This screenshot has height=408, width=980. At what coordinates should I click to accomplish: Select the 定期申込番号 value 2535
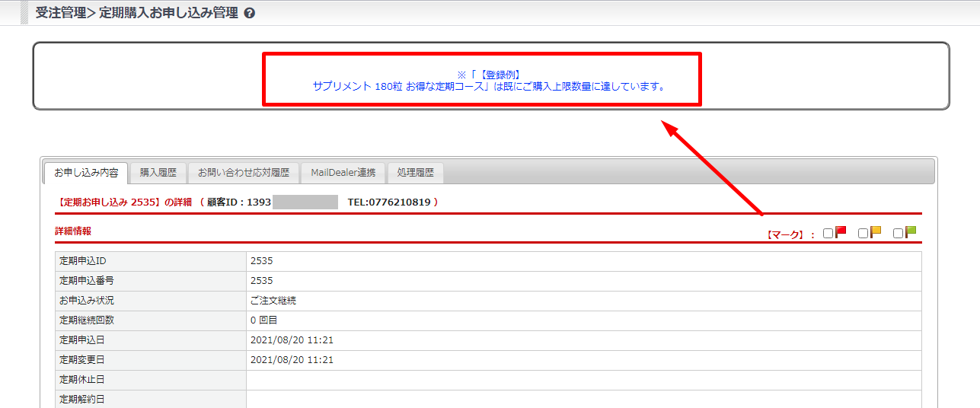[x=261, y=281]
